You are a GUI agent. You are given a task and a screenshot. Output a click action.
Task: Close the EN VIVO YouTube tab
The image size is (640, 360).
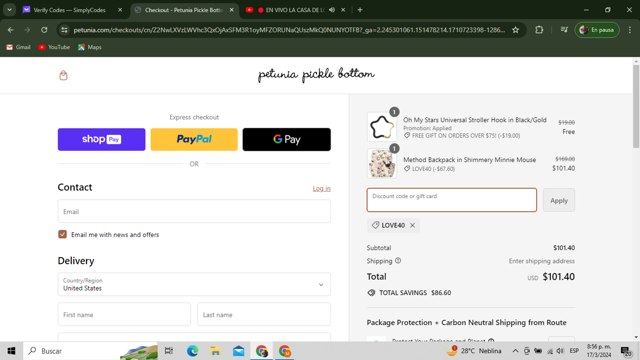343,10
